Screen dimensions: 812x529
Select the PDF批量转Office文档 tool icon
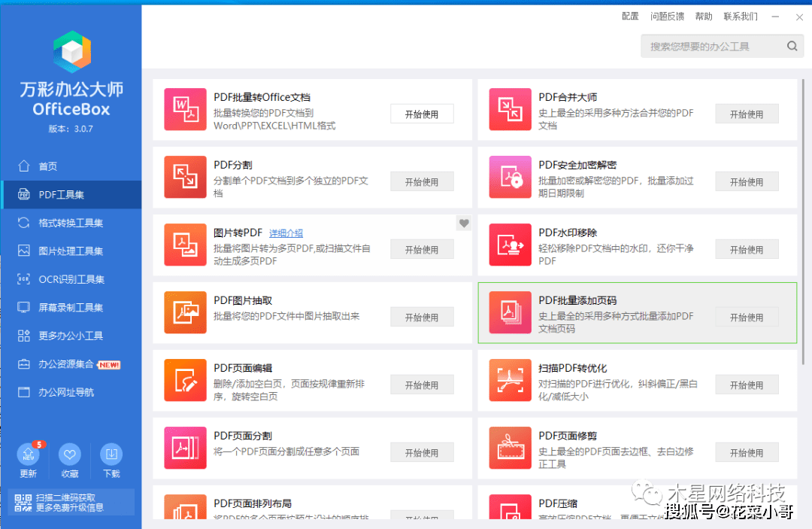tap(185, 109)
